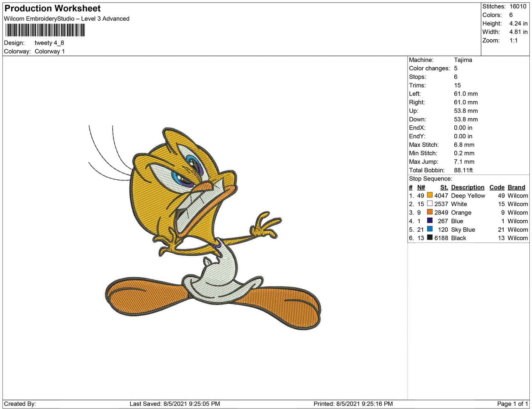Click the 'Trims:' label
The width and height of the screenshot is (532, 409).
pyautogui.click(x=418, y=85)
